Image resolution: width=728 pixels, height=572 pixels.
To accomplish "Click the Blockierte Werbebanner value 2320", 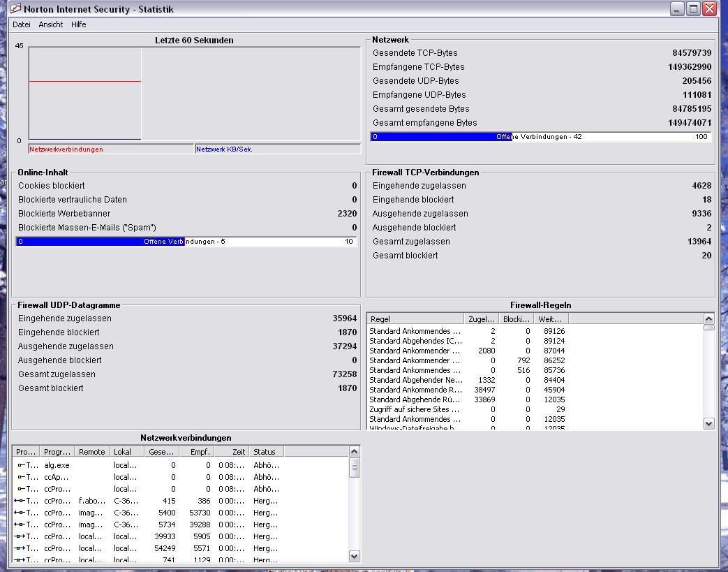I will (348, 214).
